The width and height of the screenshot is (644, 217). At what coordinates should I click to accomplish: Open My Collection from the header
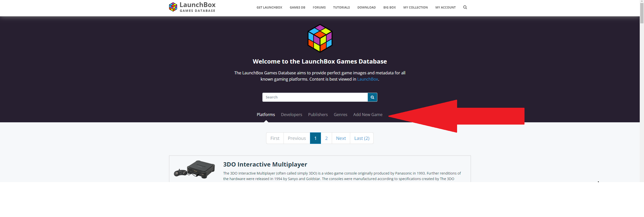pos(415,8)
